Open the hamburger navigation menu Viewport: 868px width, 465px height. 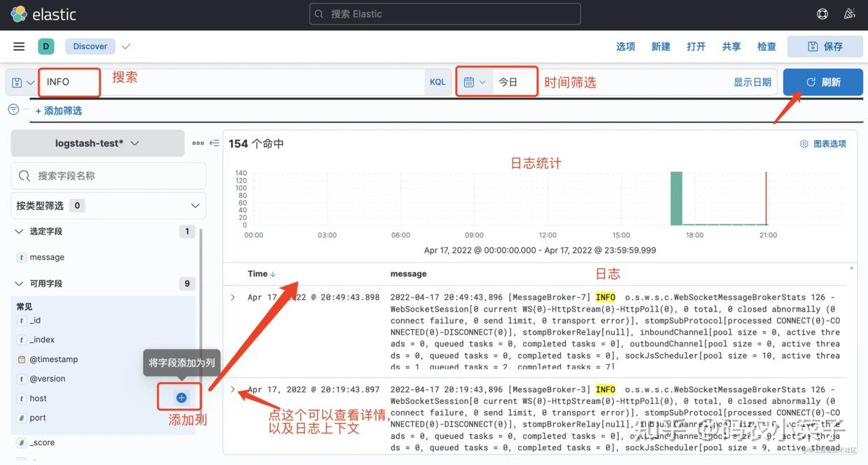point(18,46)
